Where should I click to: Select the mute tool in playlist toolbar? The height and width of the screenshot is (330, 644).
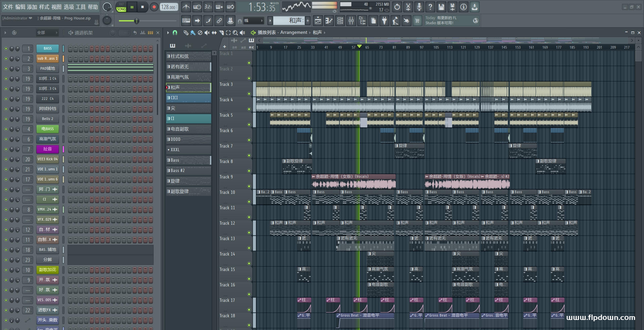[x=207, y=33]
